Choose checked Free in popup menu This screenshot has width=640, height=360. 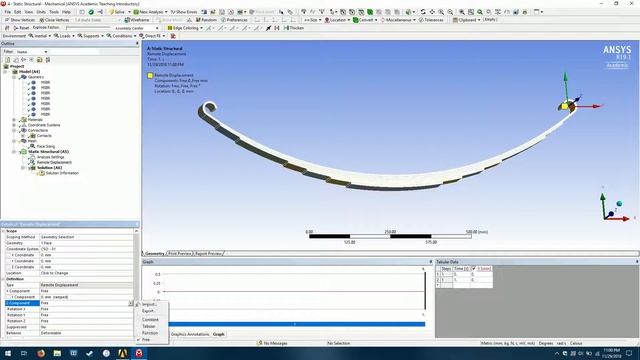coord(146,339)
